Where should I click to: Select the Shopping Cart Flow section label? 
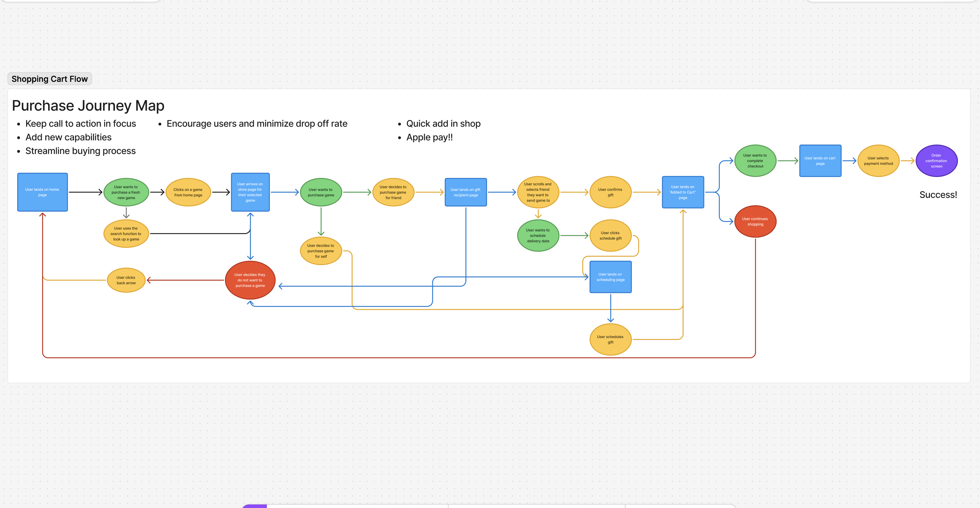coord(49,79)
